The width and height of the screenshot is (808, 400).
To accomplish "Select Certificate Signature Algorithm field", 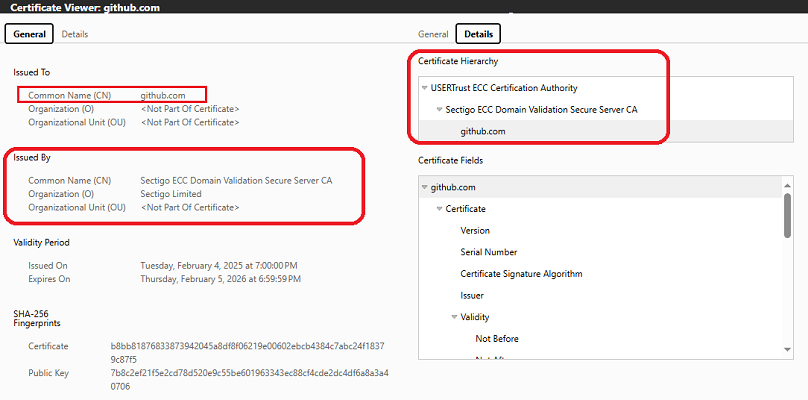I will coord(521,274).
